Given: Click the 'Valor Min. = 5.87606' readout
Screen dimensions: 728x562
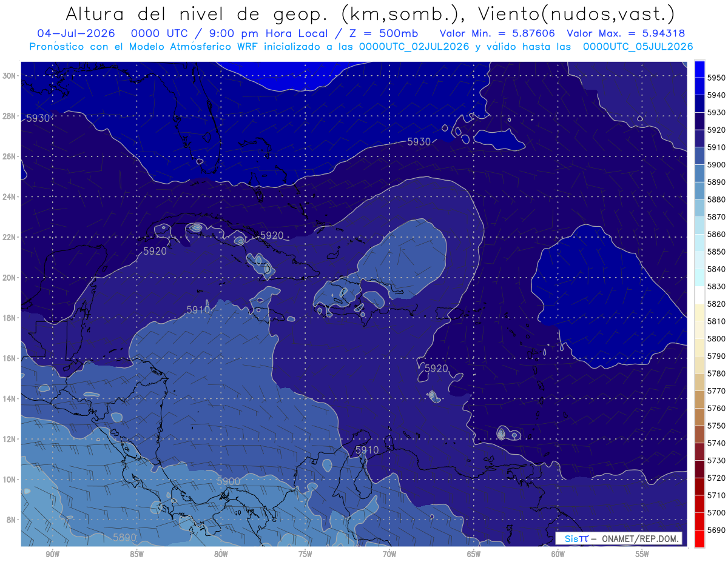Looking at the screenshot, I should coord(497,33).
